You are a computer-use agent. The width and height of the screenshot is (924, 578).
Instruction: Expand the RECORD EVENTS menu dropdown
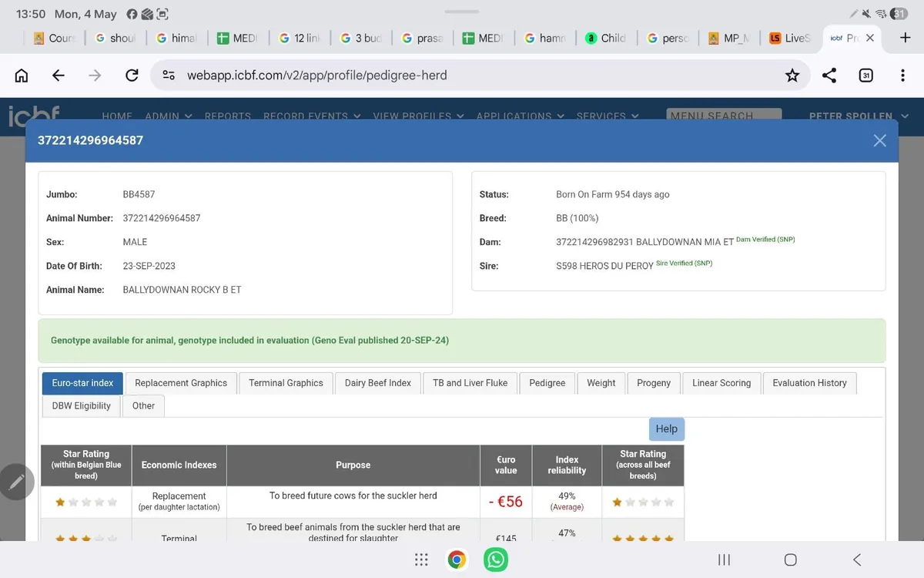(312, 116)
